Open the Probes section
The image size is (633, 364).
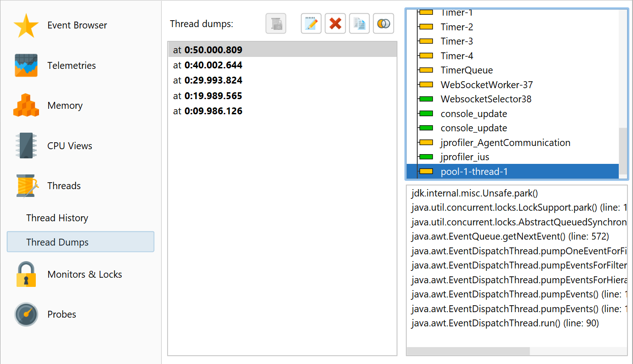[x=62, y=314]
